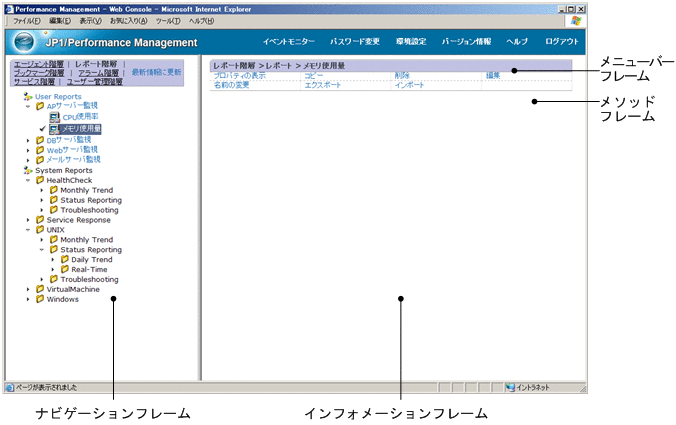The width and height of the screenshot is (676, 425).
Task: Click the DBサーバ監視 folder icon
Action: 40,140
